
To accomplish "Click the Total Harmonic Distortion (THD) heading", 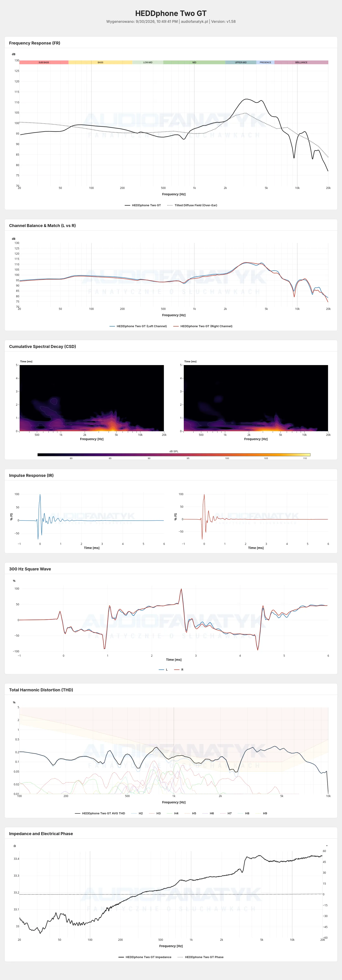I will (x=41, y=690).
